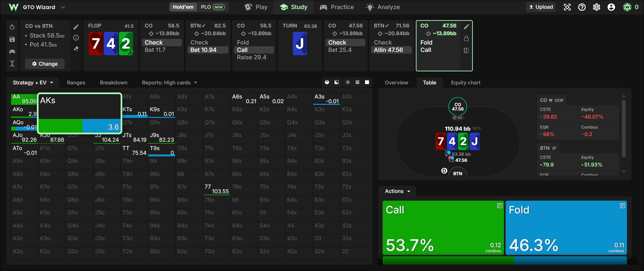Edit the CO vs BTN spot with pencil

click(76, 27)
